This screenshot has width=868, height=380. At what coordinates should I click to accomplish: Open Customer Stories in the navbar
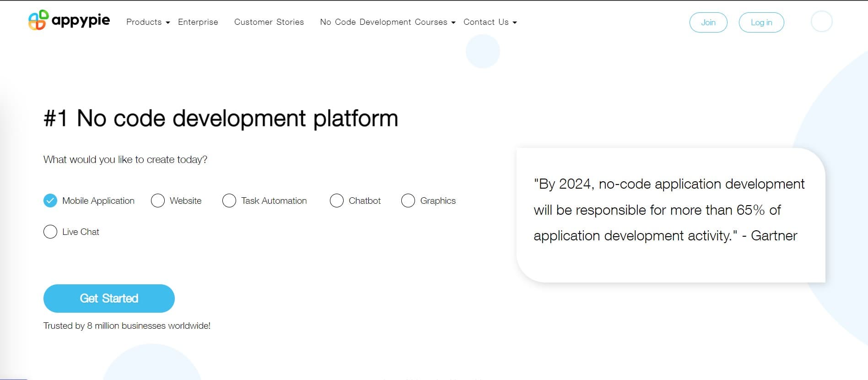(269, 22)
